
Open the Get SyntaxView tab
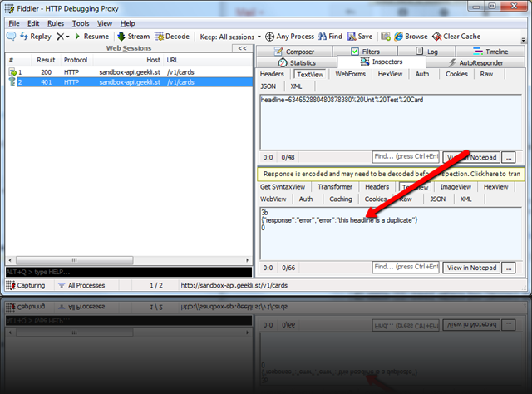coord(283,187)
